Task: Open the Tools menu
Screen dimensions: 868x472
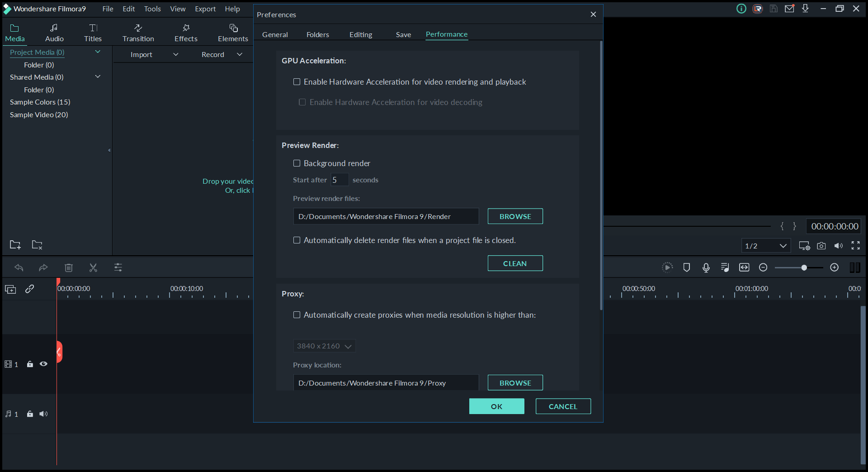Action: click(x=152, y=9)
